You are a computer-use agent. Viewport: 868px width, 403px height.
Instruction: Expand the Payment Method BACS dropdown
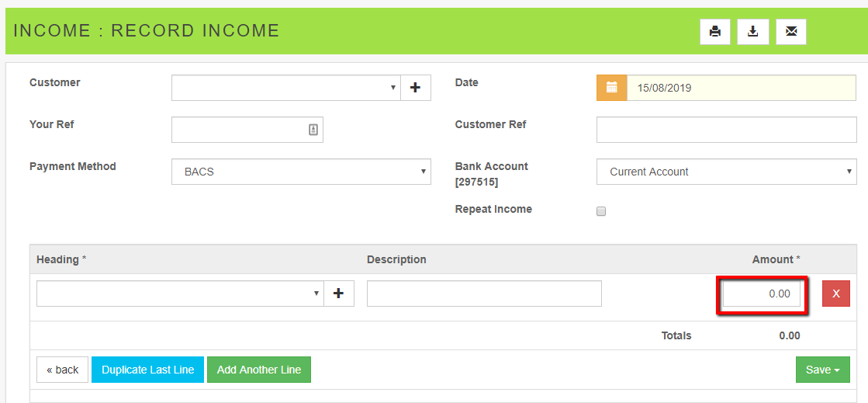(301, 172)
